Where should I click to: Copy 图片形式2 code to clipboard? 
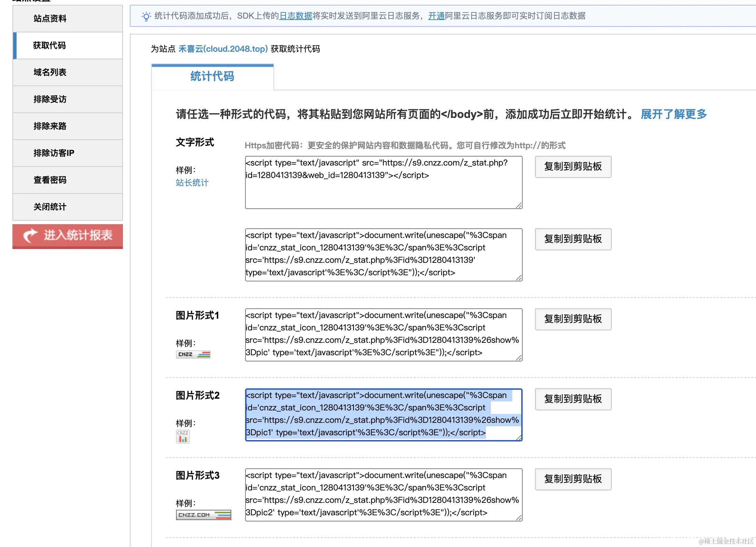tap(573, 399)
